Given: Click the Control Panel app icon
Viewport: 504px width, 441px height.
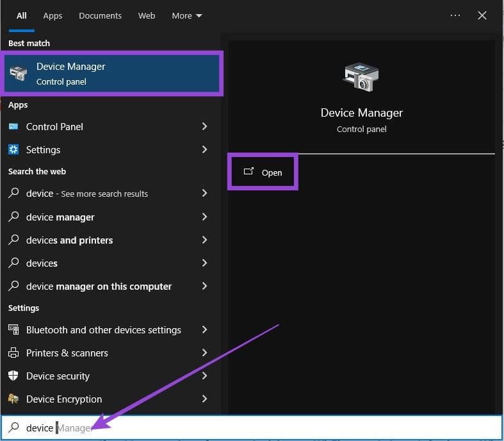Looking at the screenshot, I should [13, 126].
